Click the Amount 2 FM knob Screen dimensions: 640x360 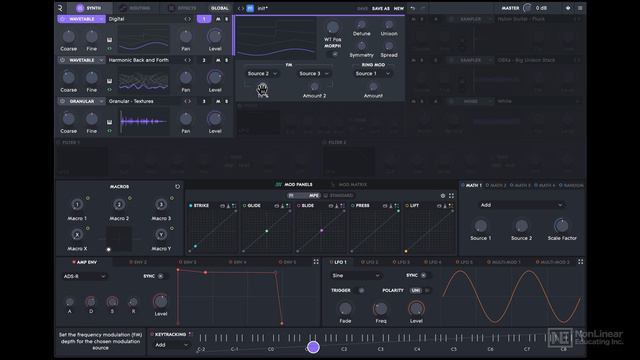coord(314,87)
